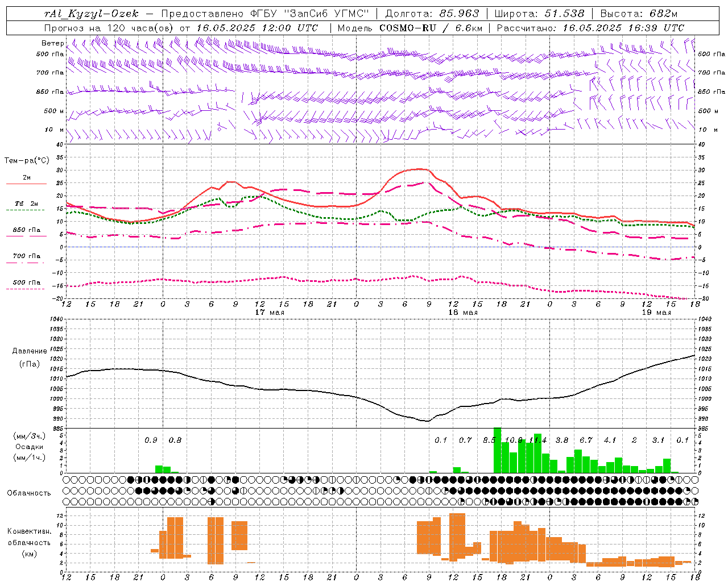Screen dimensions: 728x582
Task: Click the 850 гПа temperature legend label
Action: click(27, 230)
